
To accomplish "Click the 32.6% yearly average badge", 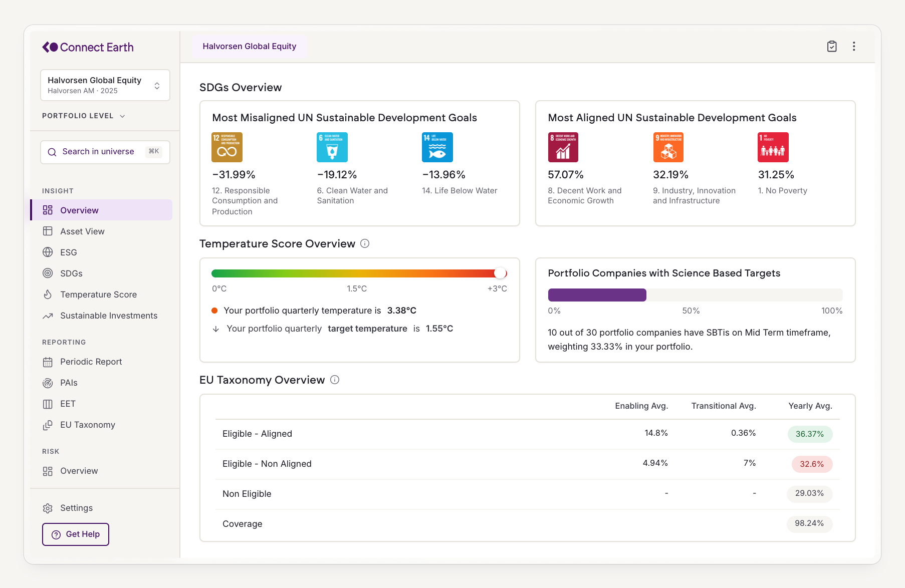I will click(x=812, y=464).
